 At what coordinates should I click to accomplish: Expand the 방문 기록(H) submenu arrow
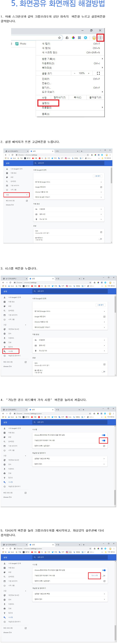coord(102,59)
